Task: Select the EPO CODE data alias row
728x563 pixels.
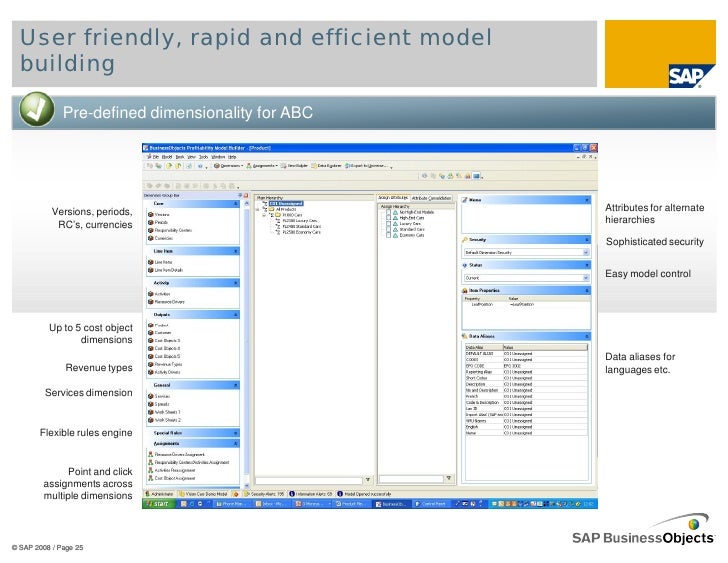Action: tap(526, 366)
